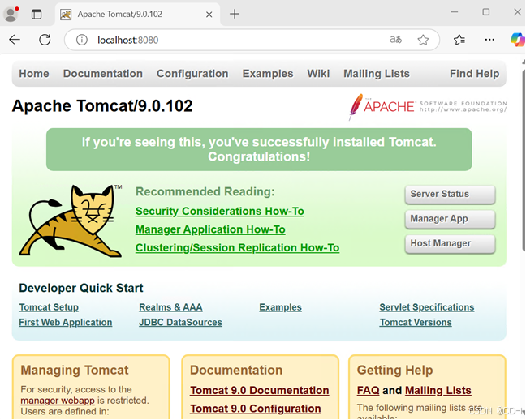Open Clustering/Session Replication How-To link

[238, 248]
